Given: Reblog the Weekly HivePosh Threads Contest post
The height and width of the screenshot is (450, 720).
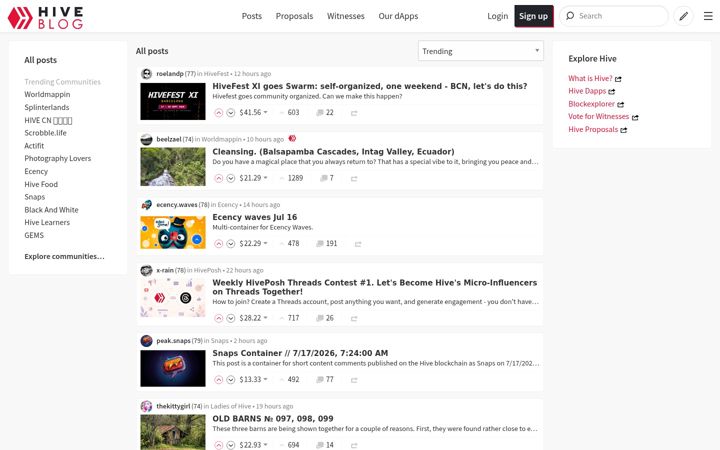Looking at the screenshot, I should point(354,318).
